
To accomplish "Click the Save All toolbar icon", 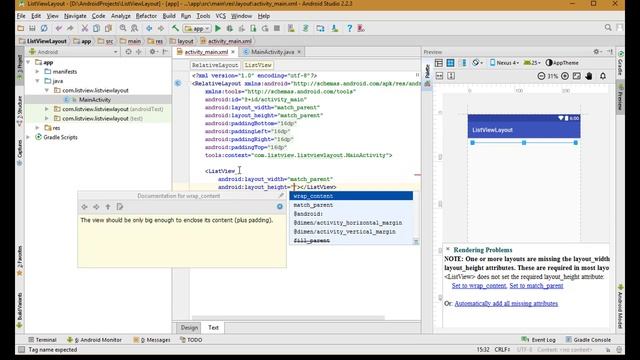I will point(32,28).
